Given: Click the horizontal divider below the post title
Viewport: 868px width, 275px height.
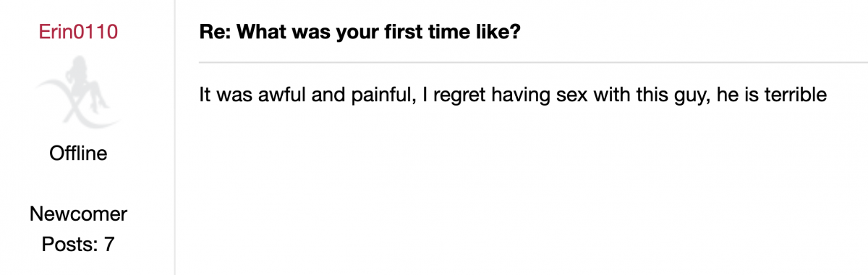Looking at the screenshot, I should pos(533,62).
